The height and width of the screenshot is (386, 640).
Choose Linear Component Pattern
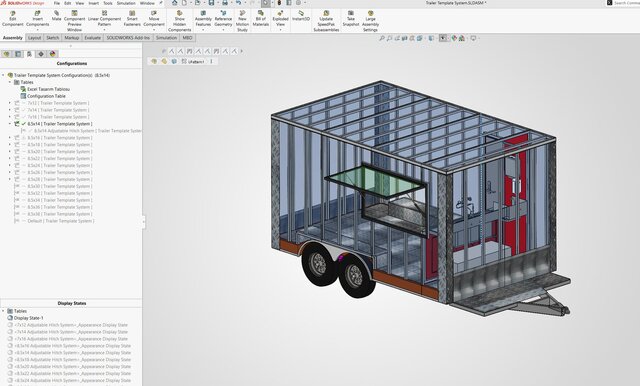coord(104,19)
